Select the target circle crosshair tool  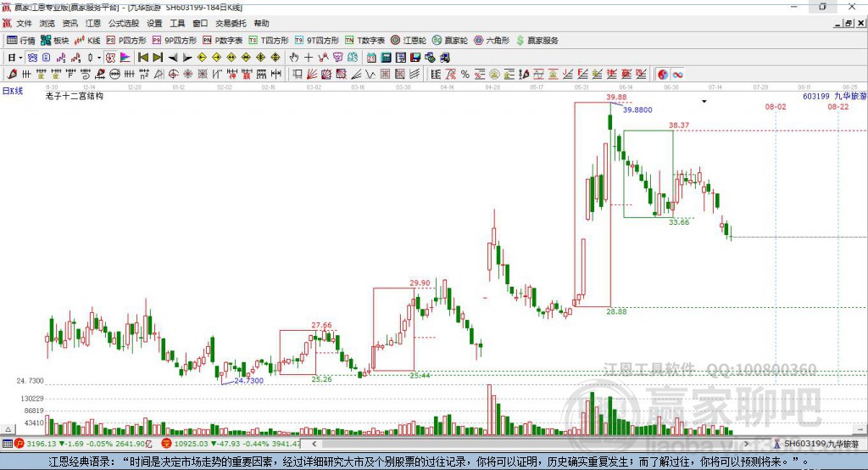[173, 75]
